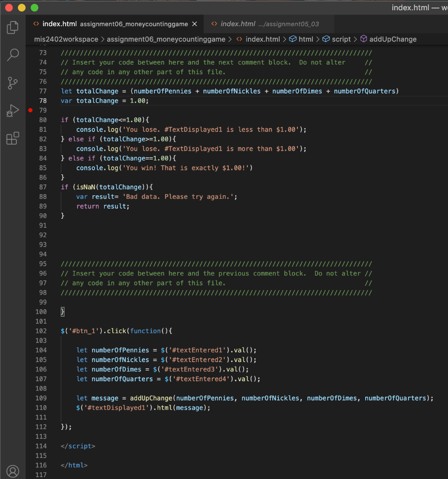Open the Explorer view in the activity bar
The width and height of the screenshot is (448, 479).
(13, 28)
